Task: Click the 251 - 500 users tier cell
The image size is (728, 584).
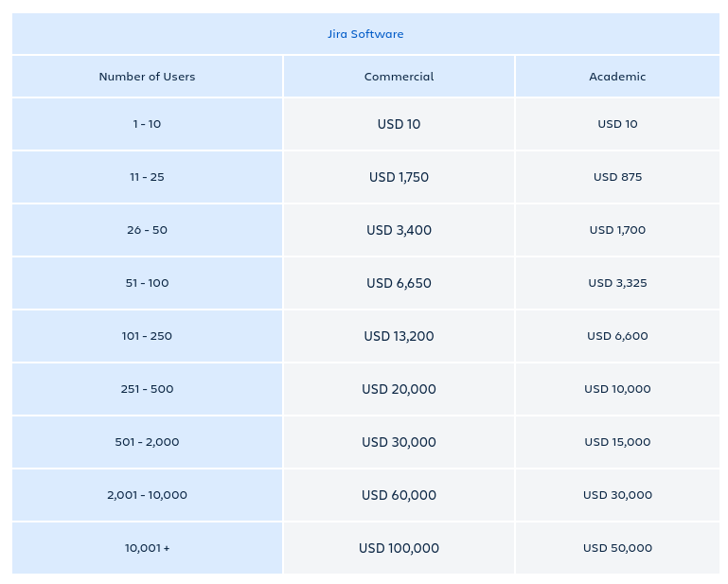Action: (x=147, y=389)
